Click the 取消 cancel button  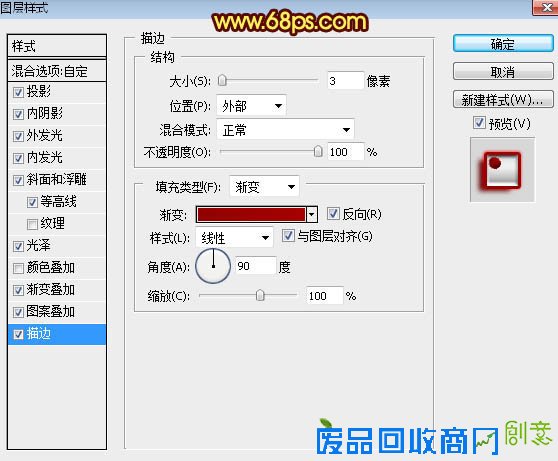point(503,72)
